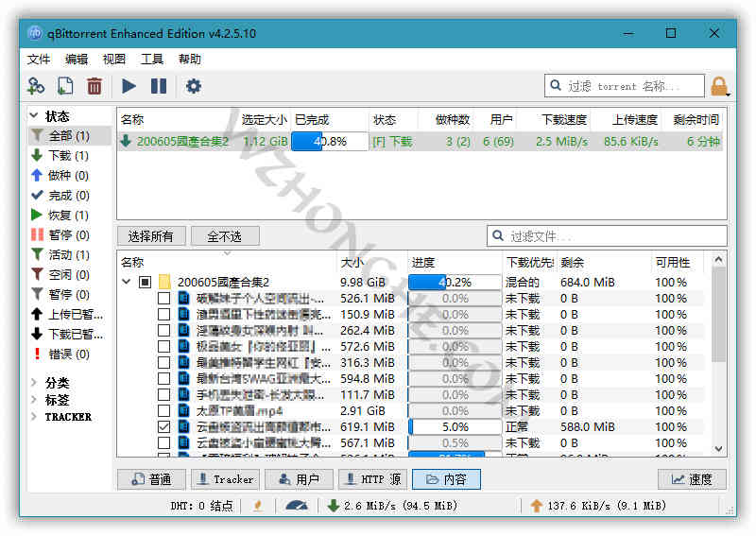The width and height of the screenshot is (756, 536).
Task: Check the 150.9 MiB file checkbox
Action: coord(163,314)
